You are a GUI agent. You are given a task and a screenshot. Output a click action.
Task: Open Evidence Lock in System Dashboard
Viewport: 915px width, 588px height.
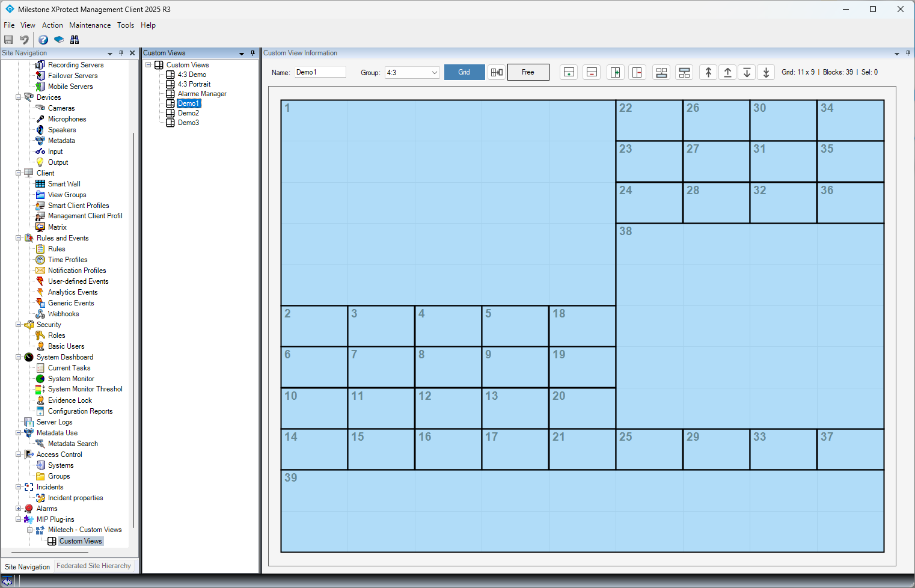click(x=70, y=400)
